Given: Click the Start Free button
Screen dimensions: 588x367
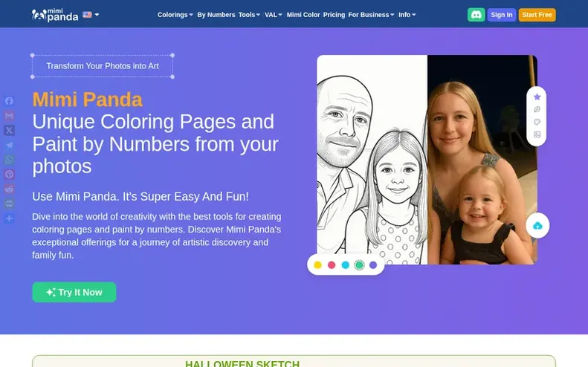Looking at the screenshot, I should coord(537,15).
